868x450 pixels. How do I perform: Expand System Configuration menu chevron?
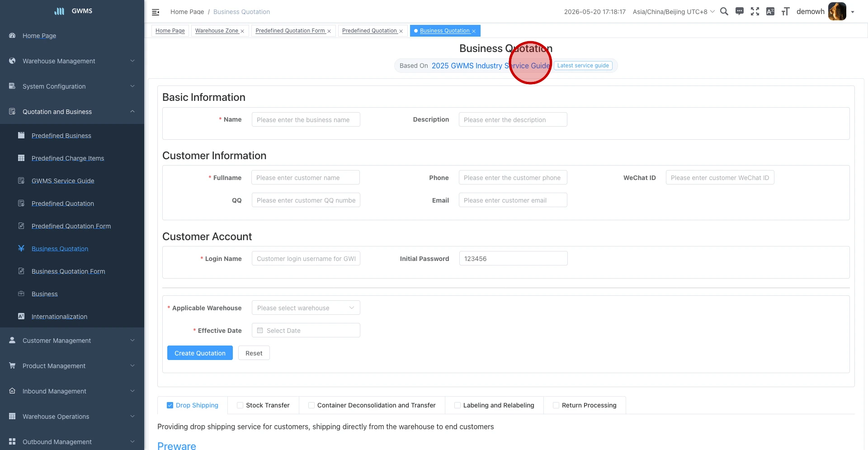(x=132, y=86)
